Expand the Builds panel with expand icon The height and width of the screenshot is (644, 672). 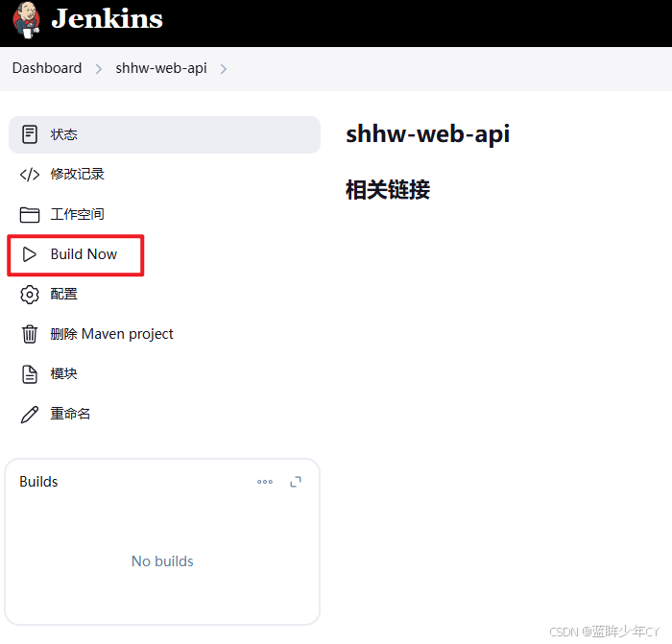pos(296,482)
